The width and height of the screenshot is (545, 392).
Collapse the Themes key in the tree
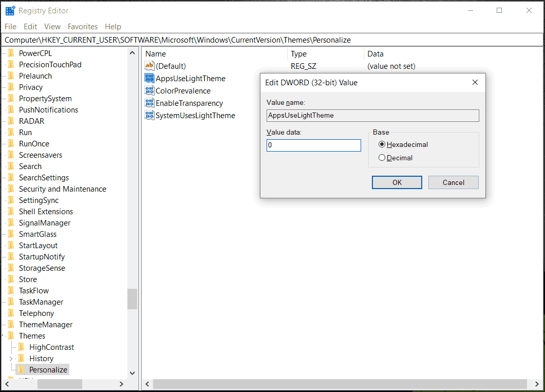pyautogui.click(x=3, y=335)
